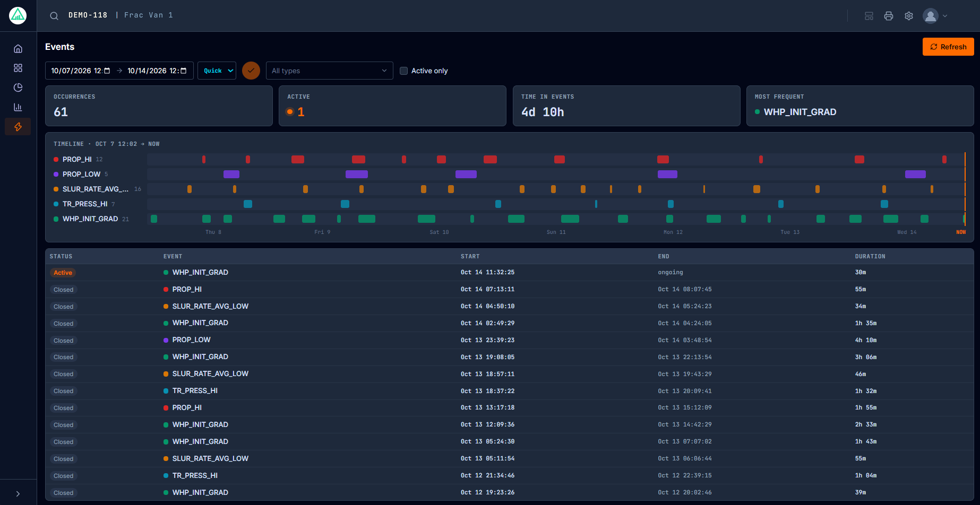Print the page with printer icon
980x505 pixels.
889,16
